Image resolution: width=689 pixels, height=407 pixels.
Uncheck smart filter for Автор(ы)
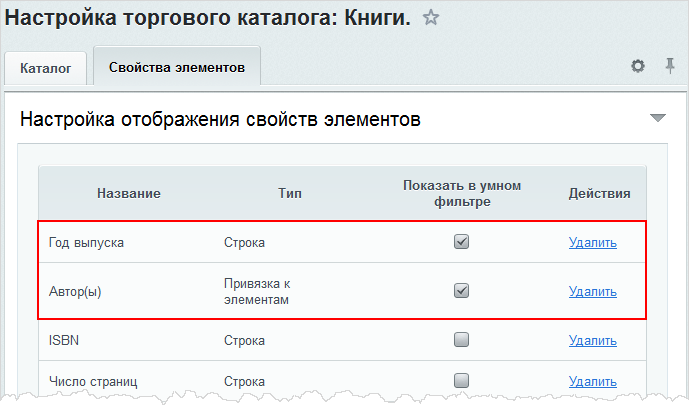tap(461, 291)
